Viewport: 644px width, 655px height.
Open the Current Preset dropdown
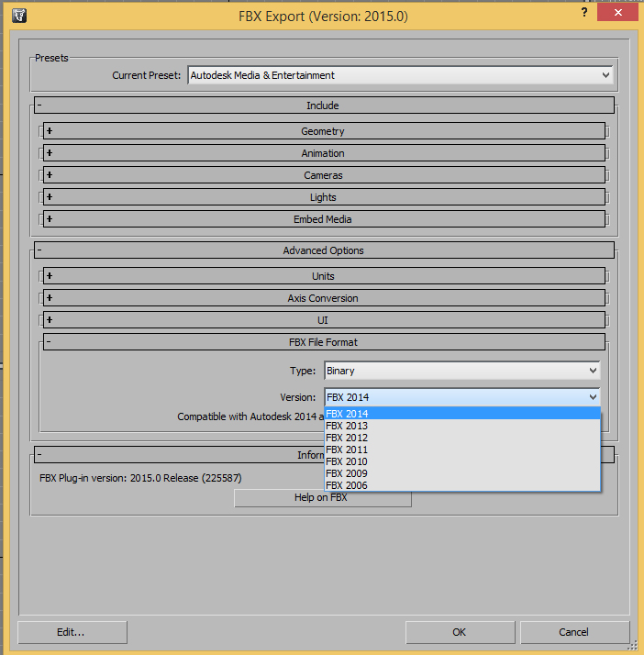pyautogui.click(x=400, y=75)
